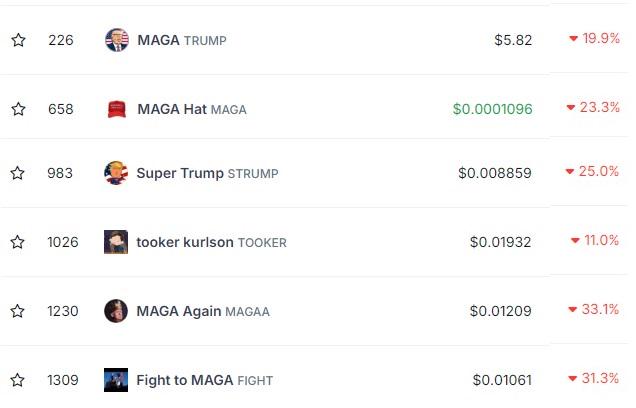Click the tooker kurlson coin avatar
This screenshot has width=636, height=408.
(x=116, y=242)
